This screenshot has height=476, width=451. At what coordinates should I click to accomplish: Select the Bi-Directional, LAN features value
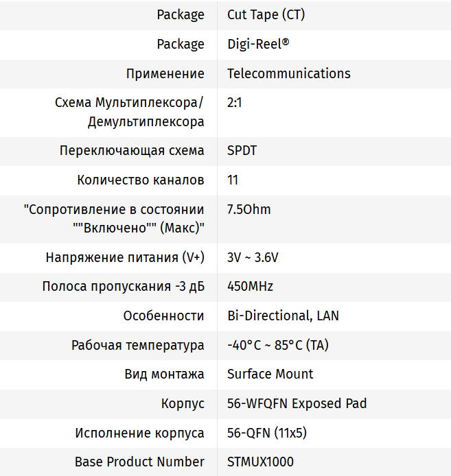[x=283, y=316]
